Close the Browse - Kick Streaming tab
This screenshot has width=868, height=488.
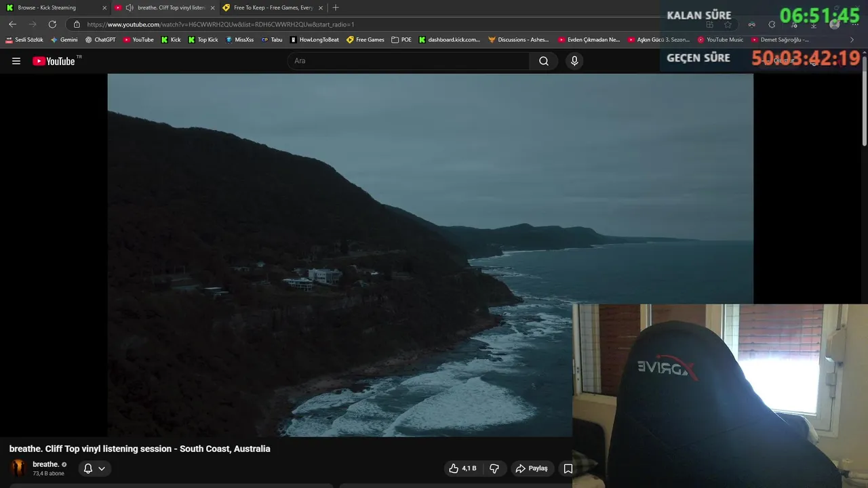pos(104,7)
